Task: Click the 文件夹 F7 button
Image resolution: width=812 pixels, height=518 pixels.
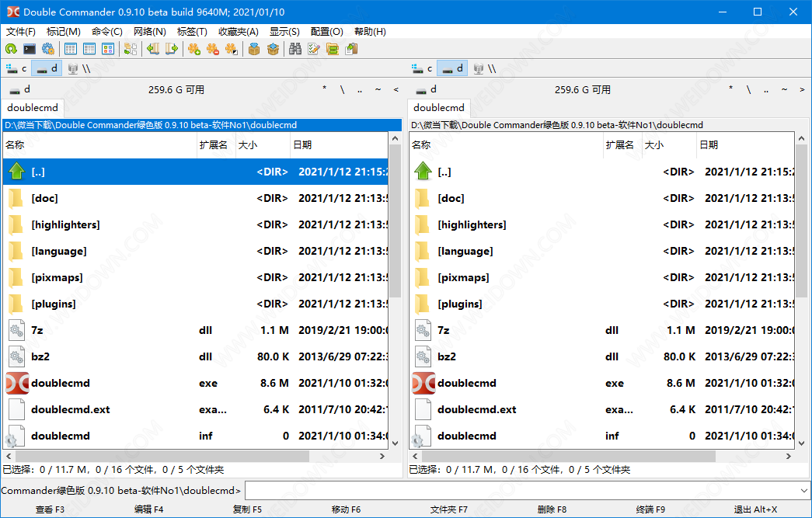Action: tap(449, 509)
